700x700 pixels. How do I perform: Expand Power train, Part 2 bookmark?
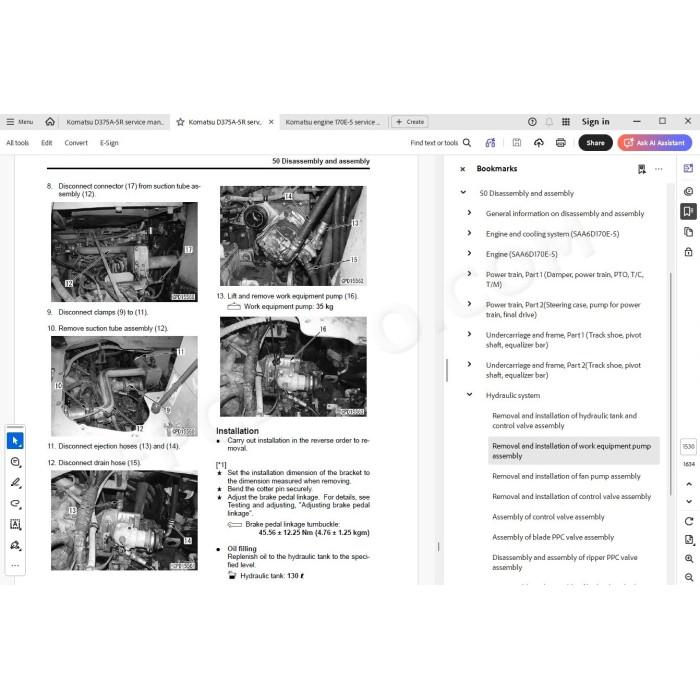pos(469,304)
